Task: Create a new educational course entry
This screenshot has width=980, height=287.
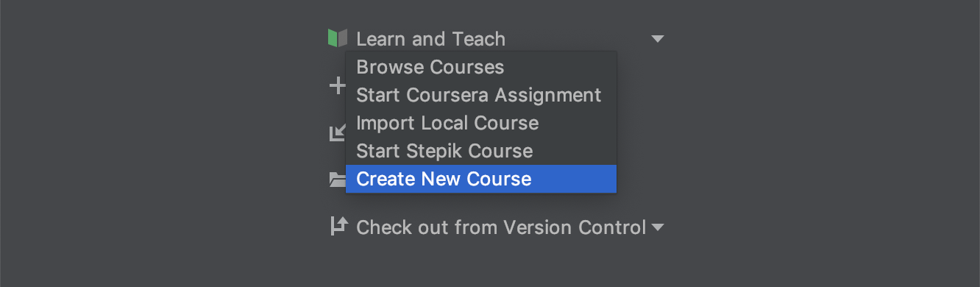Action: click(x=481, y=179)
